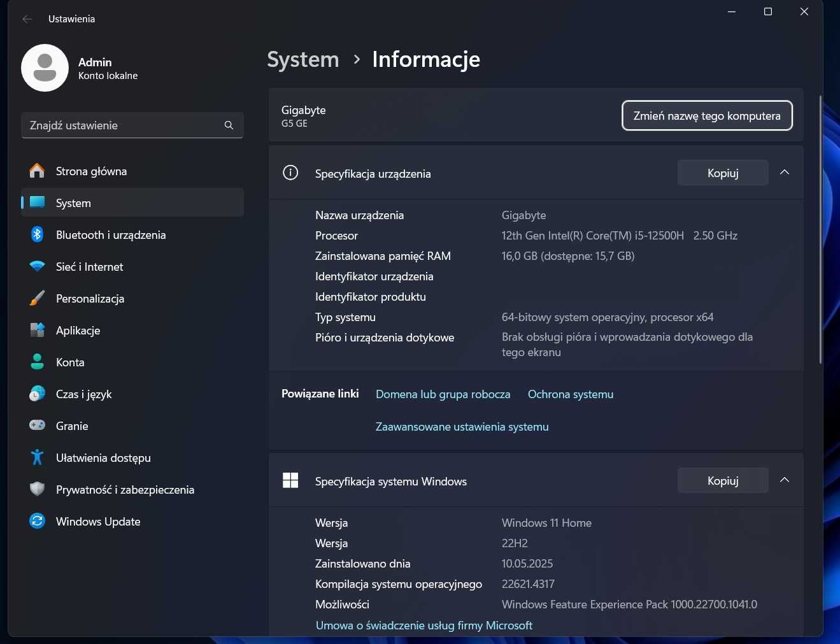Click the vertical scrollbar of the content pane
Image resolution: width=840 pixels, height=644 pixels.
(820, 229)
